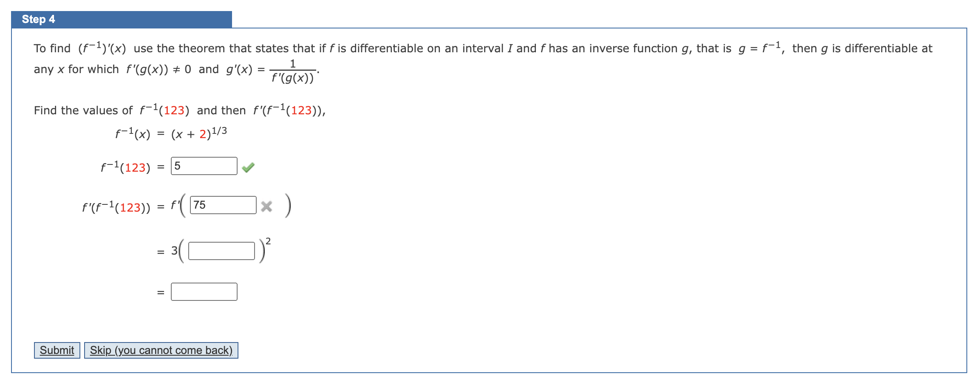
Task: Click the Step 4 title text
Action: click(x=37, y=19)
